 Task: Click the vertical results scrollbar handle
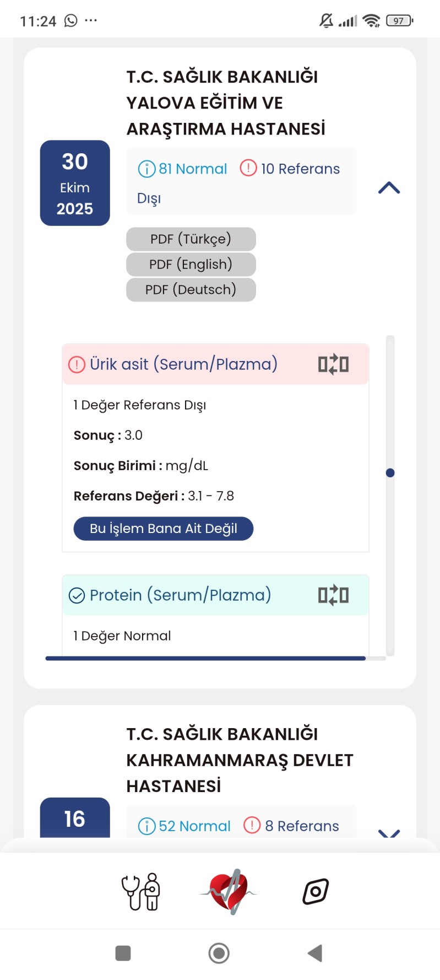(390, 473)
